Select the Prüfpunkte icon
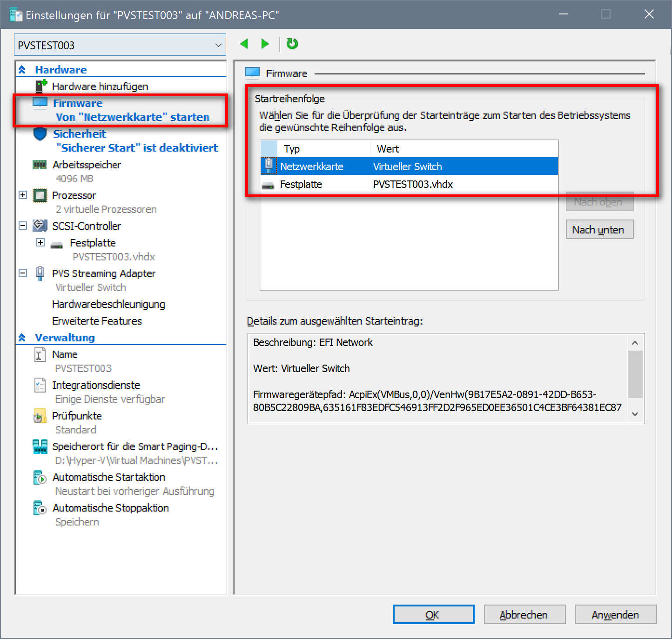Screen dimensions: 672x639 click(40, 416)
